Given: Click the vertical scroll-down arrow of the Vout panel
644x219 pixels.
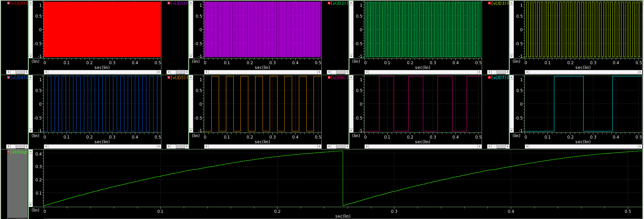Looking at the screenshot, I should point(31,205).
